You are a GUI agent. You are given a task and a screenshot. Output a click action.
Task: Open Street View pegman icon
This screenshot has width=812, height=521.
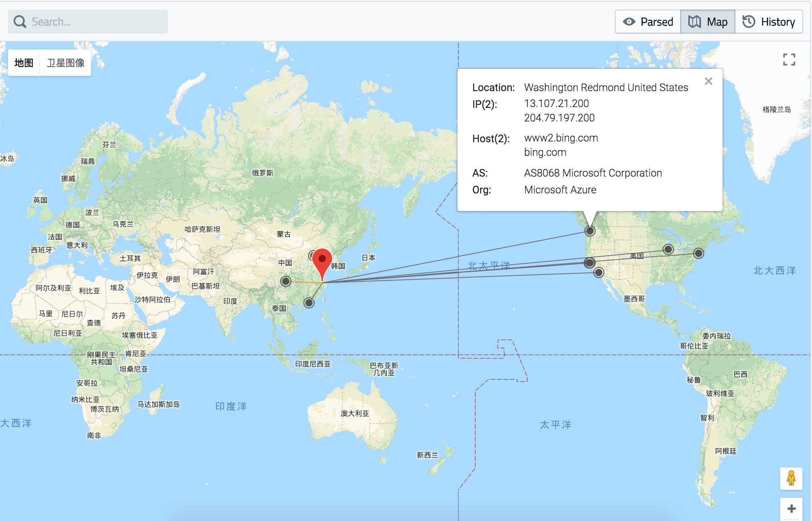(x=791, y=478)
